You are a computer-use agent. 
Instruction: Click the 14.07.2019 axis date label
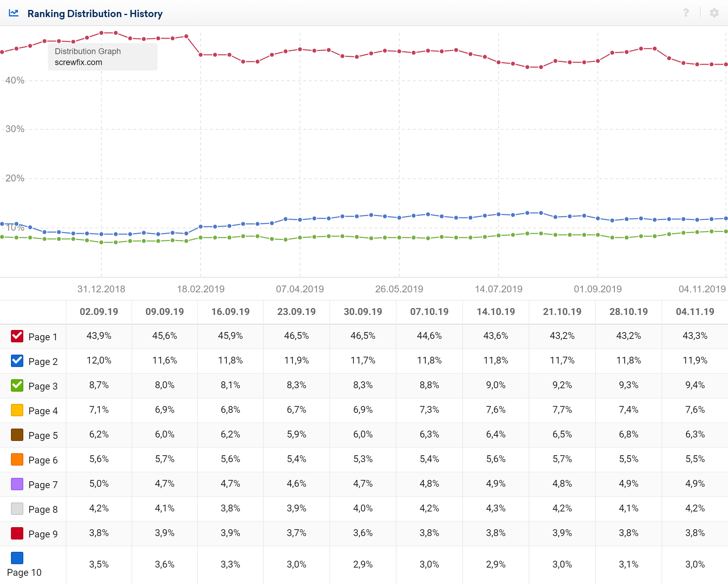(499, 289)
